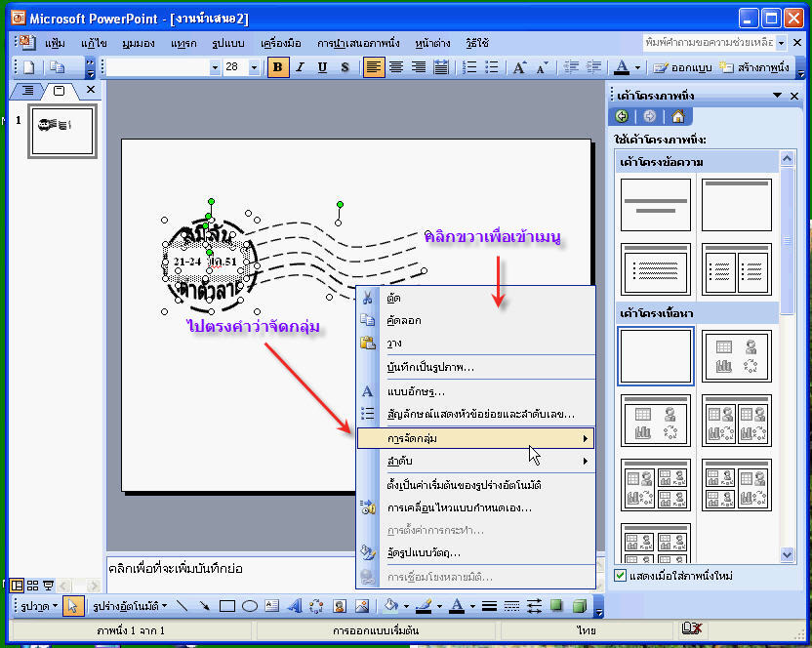Open the แฟ้ม menu

pyautogui.click(x=55, y=43)
